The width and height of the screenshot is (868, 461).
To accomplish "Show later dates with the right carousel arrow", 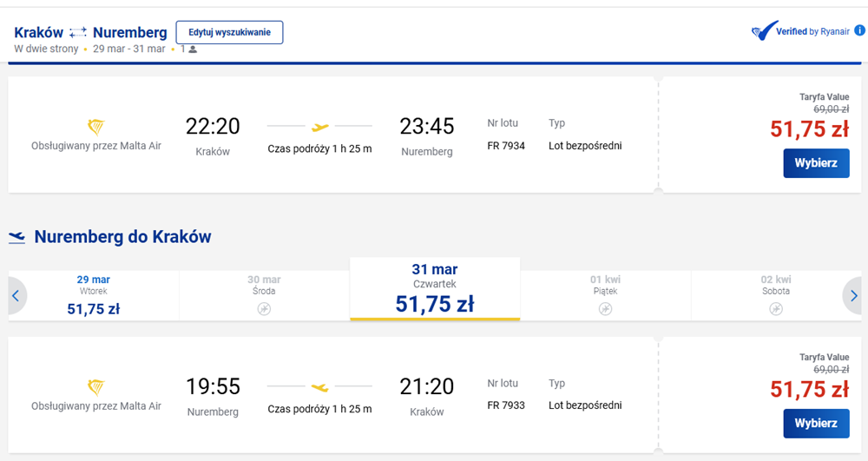I will tap(853, 295).
